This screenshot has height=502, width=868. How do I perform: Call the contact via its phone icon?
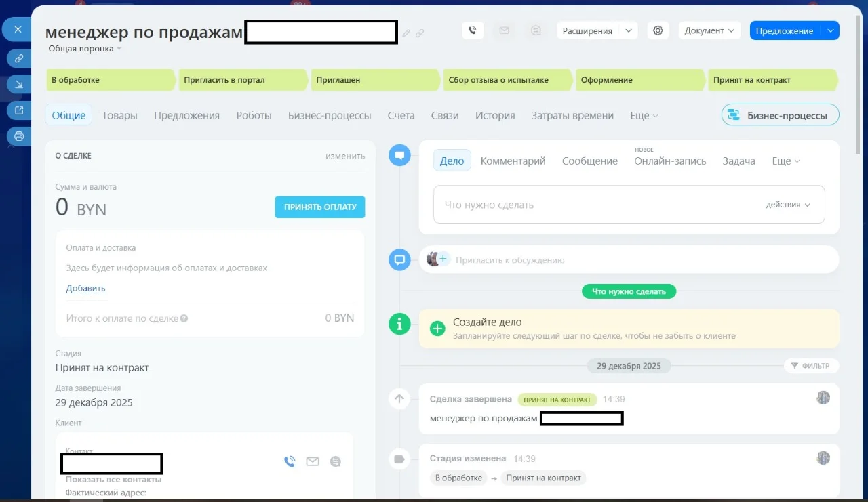coord(290,461)
